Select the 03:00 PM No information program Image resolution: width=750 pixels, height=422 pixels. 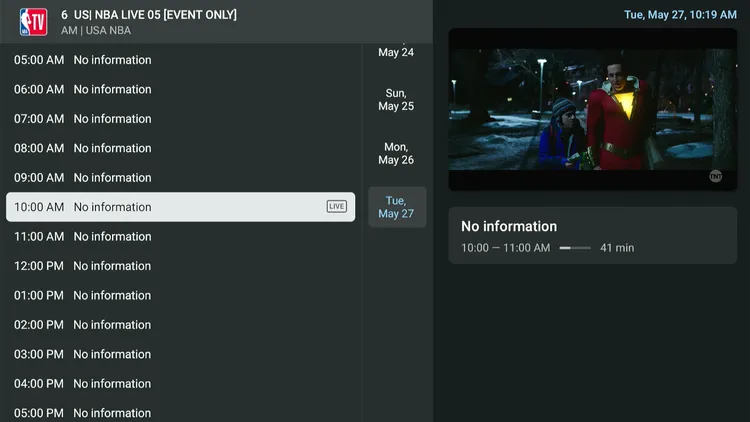coord(180,354)
